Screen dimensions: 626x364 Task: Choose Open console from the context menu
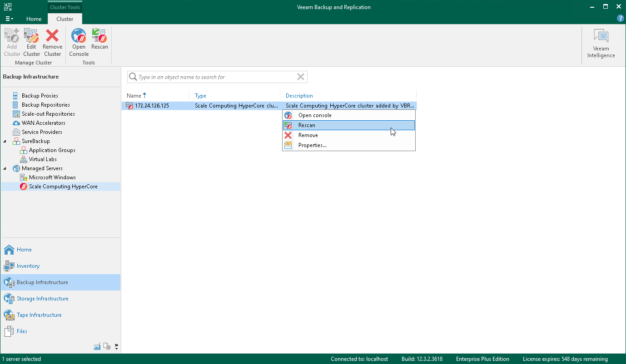tap(349, 115)
